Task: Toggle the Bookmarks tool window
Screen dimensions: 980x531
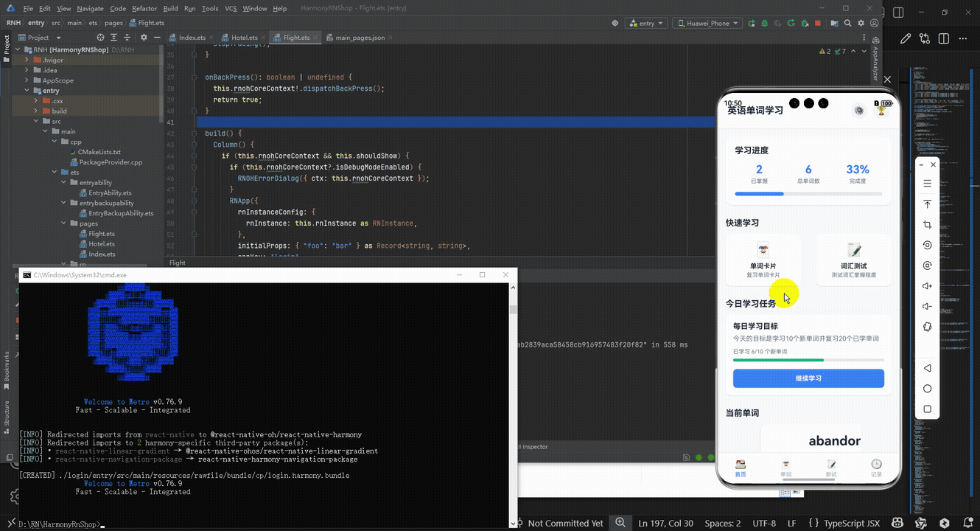Action: point(7,367)
